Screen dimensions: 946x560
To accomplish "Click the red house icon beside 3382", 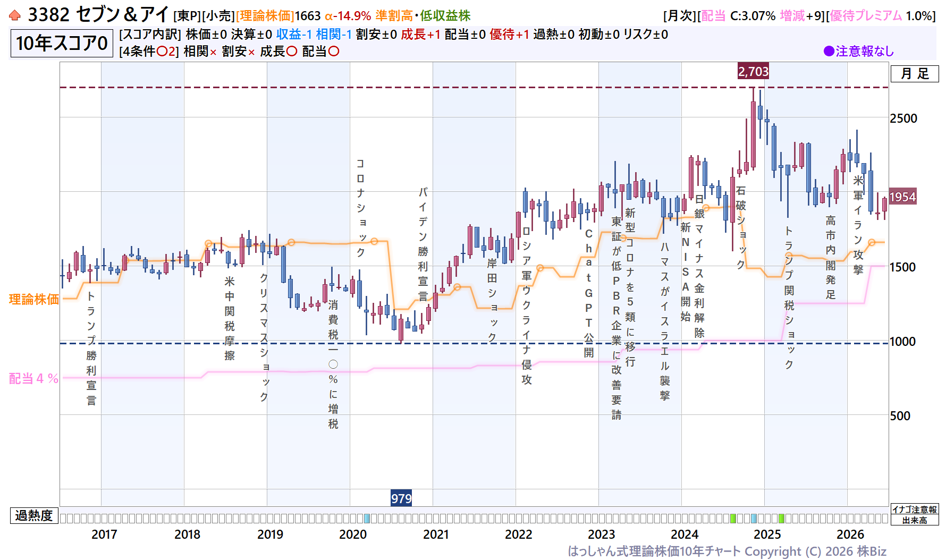I will tap(15, 15).
